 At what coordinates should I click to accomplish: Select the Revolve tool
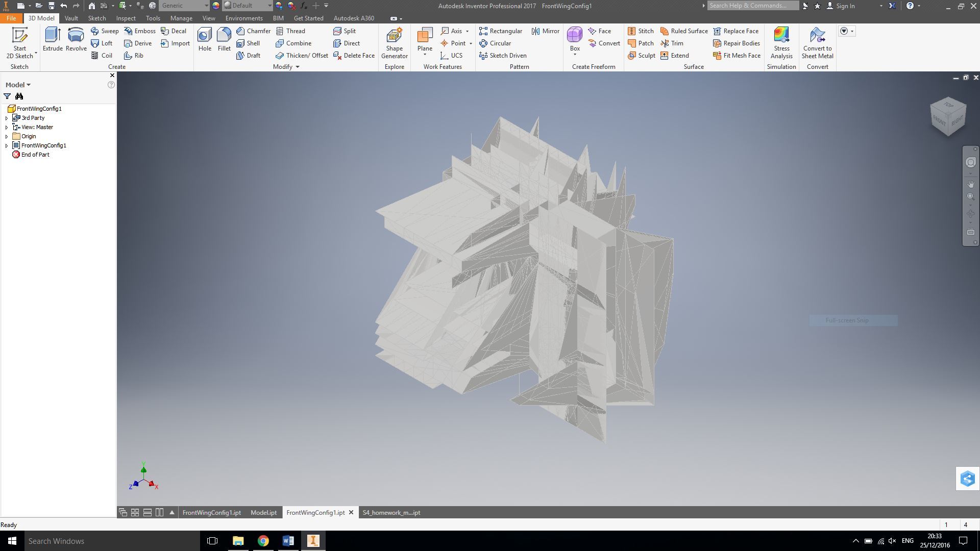tap(76, 39)
